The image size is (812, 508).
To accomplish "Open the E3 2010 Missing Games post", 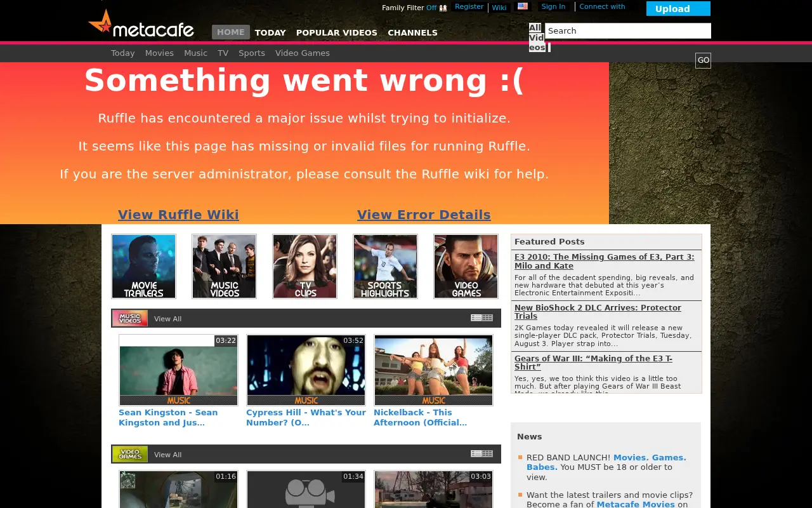I will (x=604, y=262).
